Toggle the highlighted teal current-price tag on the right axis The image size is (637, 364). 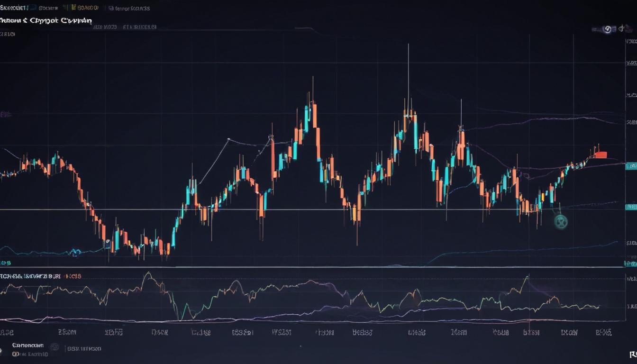630,166
